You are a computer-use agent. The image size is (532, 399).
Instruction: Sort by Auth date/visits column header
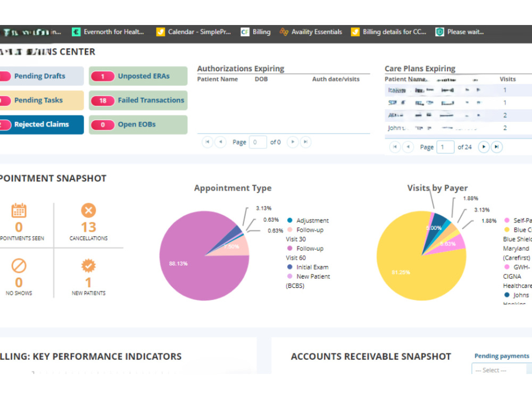coord(336,79)
